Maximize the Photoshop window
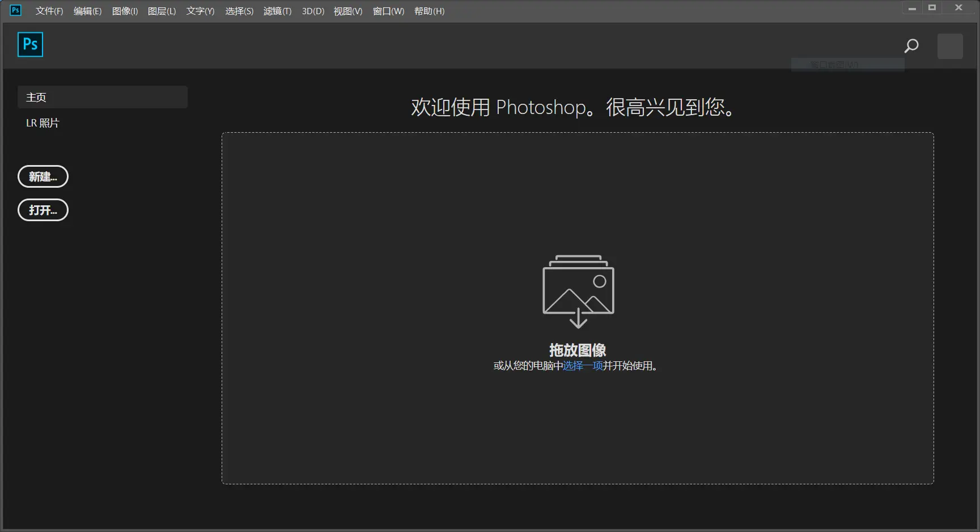Viewport: 980px width, 532px height. (x=932, y=8)
